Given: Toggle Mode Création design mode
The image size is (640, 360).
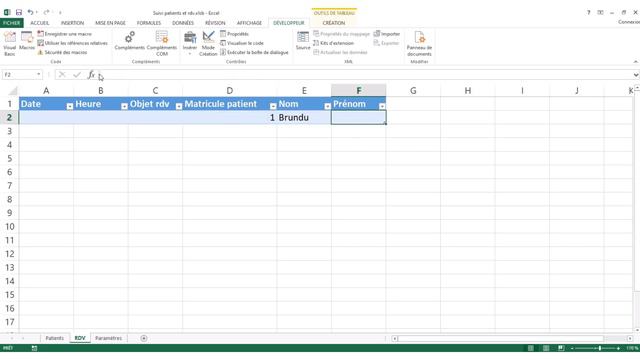Looking at the screenshot, I should [208, 43].
